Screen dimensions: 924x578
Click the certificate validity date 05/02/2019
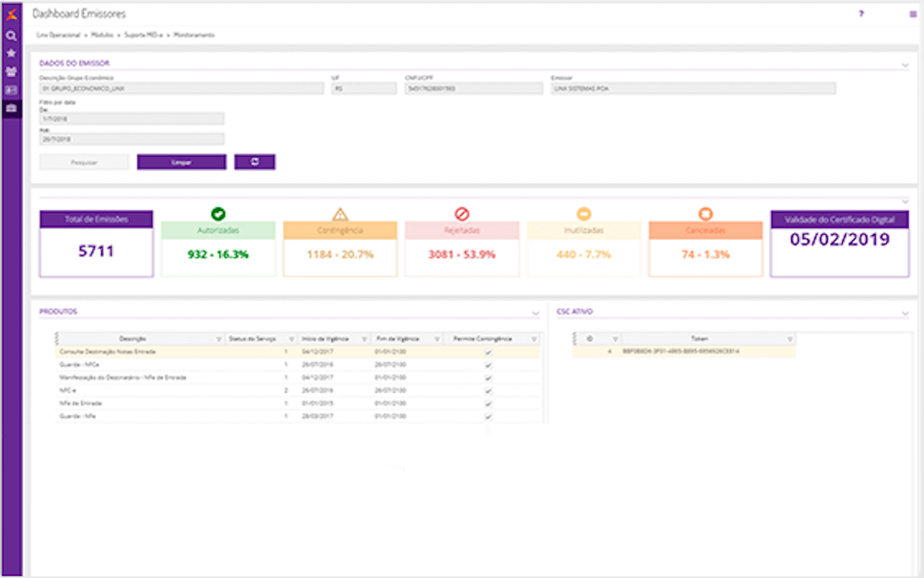[x=839, y=239]
